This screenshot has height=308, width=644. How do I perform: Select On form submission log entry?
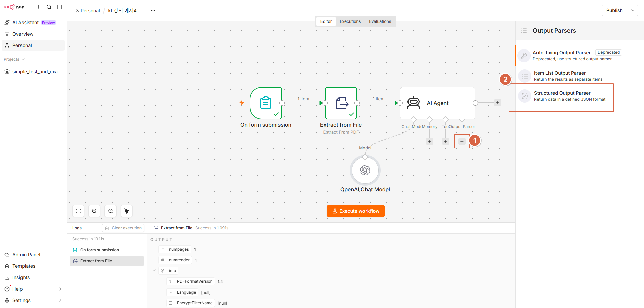click(106, 250)
